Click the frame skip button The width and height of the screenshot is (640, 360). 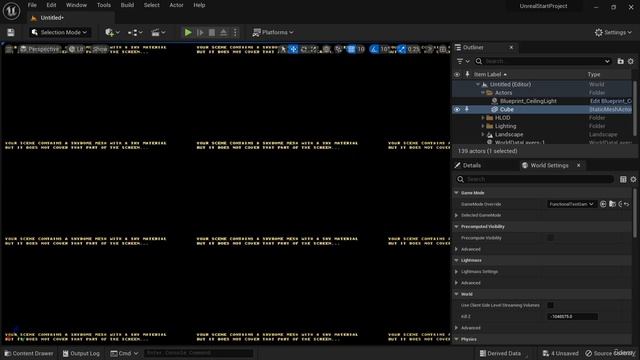pos(200,32)
